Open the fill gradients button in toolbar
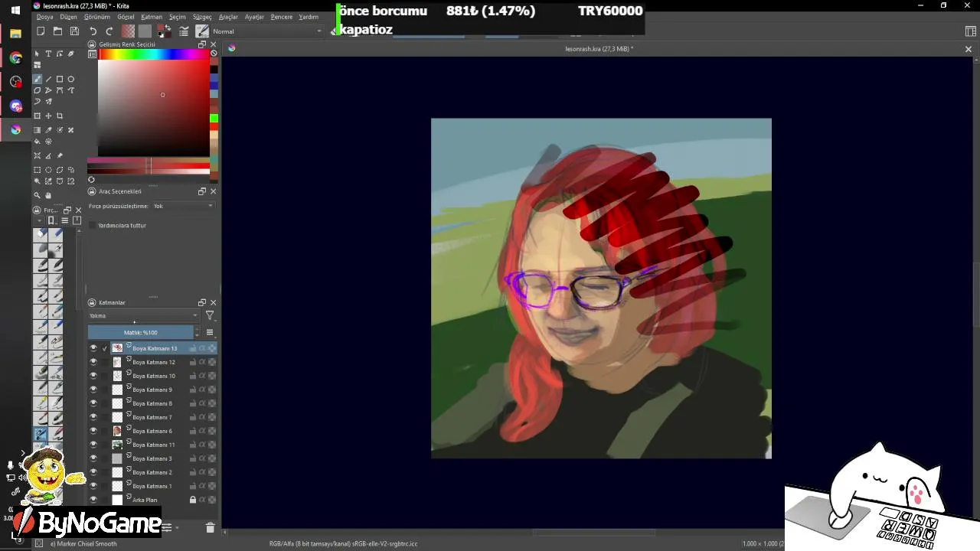Screen dimensions: 980x551 click(128, 31)
